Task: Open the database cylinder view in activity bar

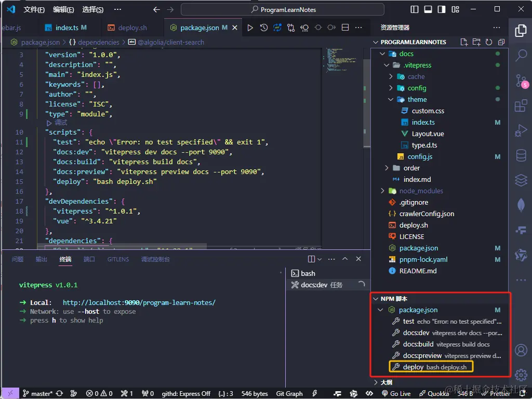Action: click(521, 156)
